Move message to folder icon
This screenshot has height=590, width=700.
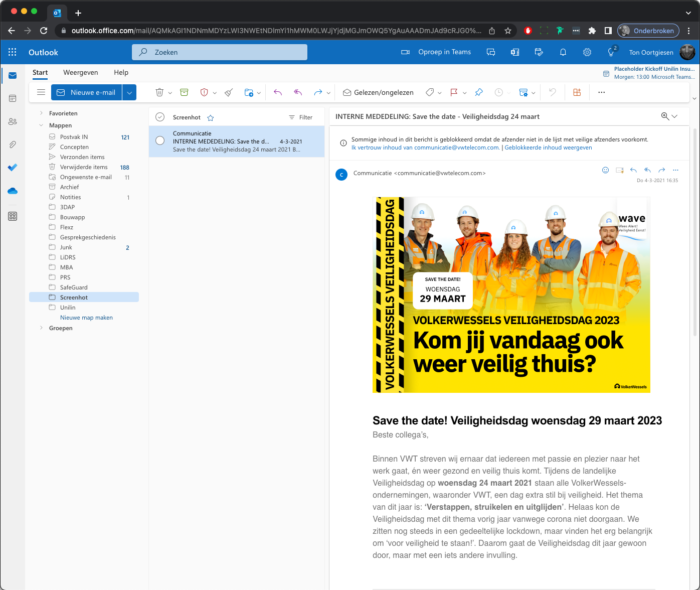pyautogui.click(x=249, y=92)
